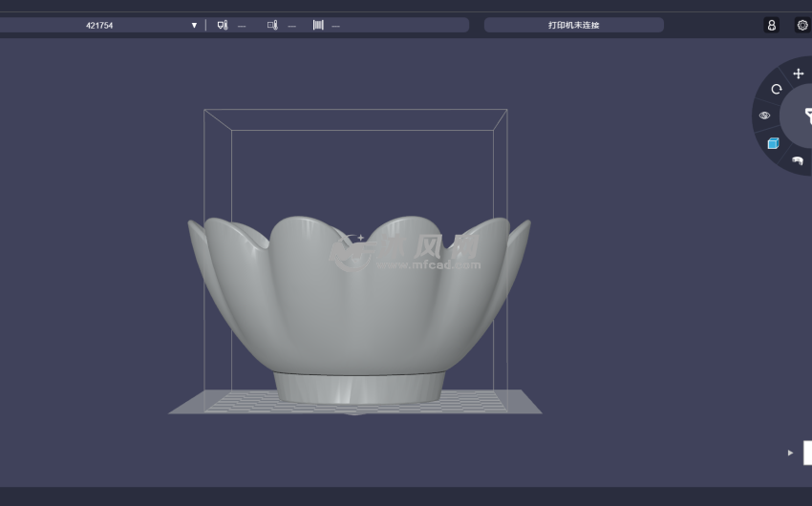The image size is (812, 506).
Task: Select the Move tool in radial menu
Action: click(799, 74)
